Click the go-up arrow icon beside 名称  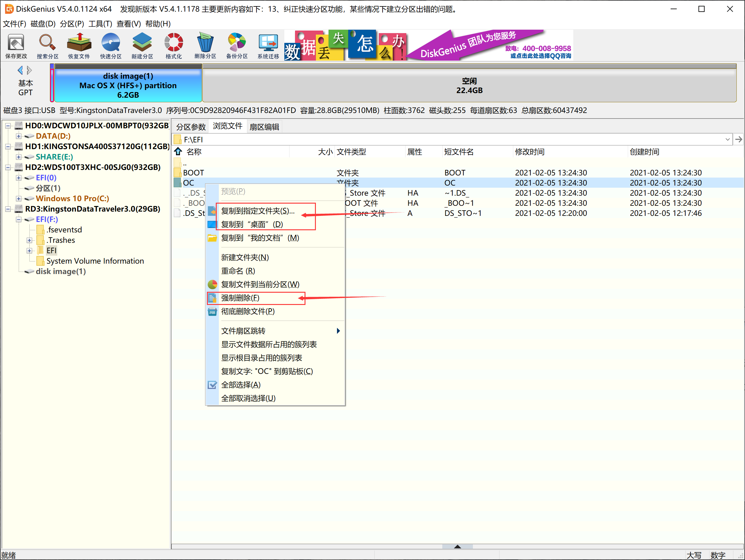point(178,152)
